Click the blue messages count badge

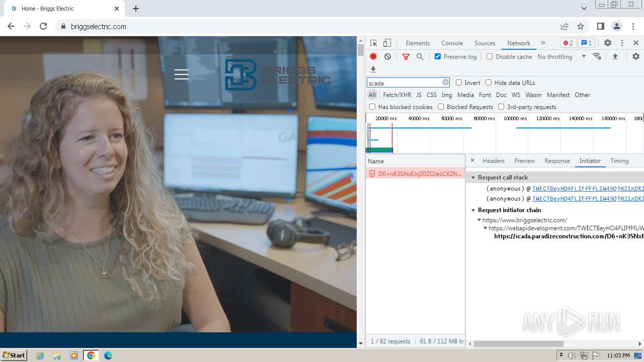coord(586,43)
